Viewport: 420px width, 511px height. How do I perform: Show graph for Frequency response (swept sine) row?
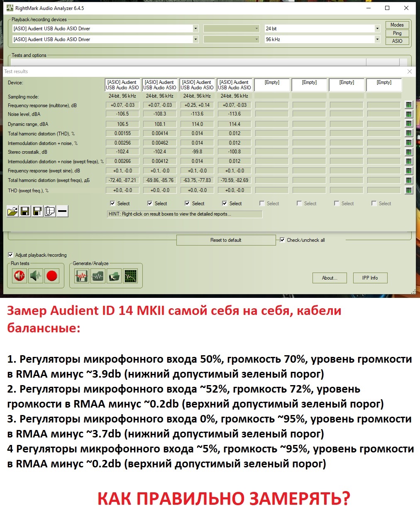coord(409,171)
